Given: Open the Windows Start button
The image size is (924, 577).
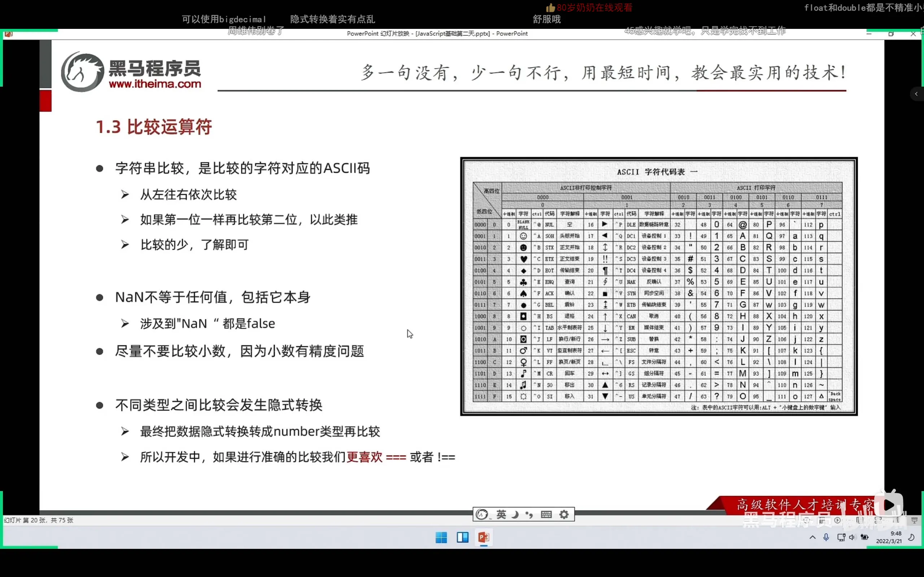Looking at the screenshot, I should tap(441, 537).
